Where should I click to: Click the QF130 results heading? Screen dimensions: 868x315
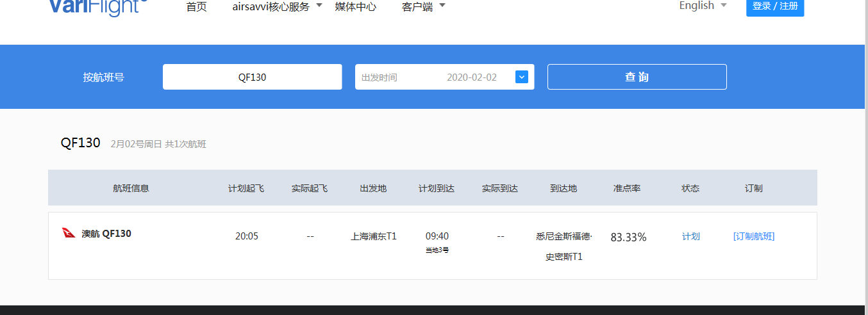(81, 143)
